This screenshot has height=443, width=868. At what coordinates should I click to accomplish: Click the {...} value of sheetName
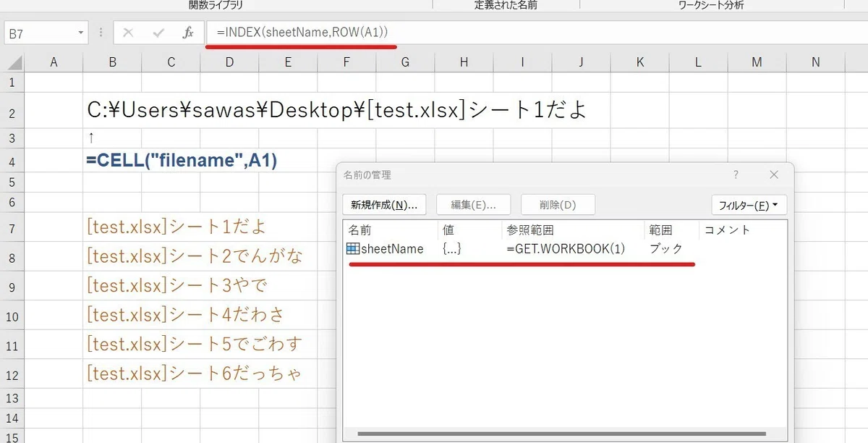coord(452,249)
